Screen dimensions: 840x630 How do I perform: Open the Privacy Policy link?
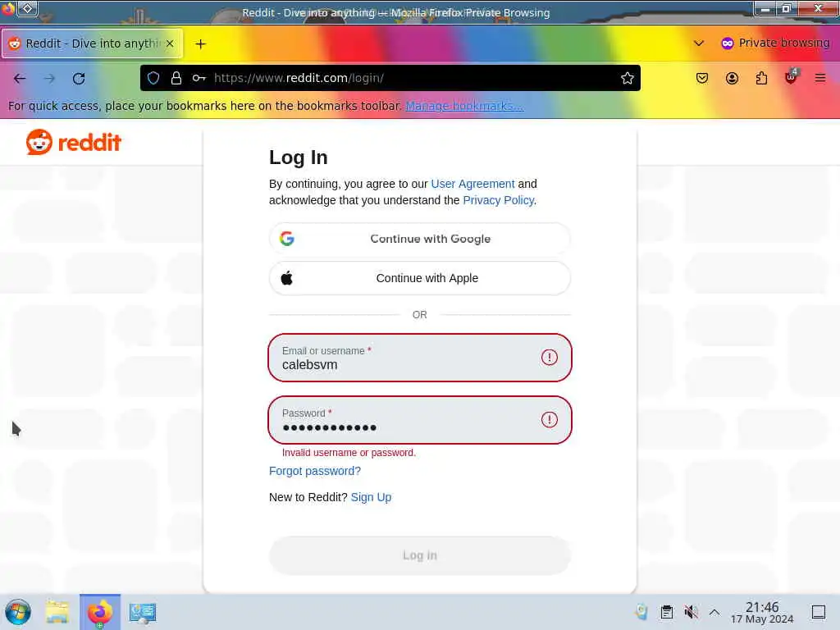pos(498,200)
